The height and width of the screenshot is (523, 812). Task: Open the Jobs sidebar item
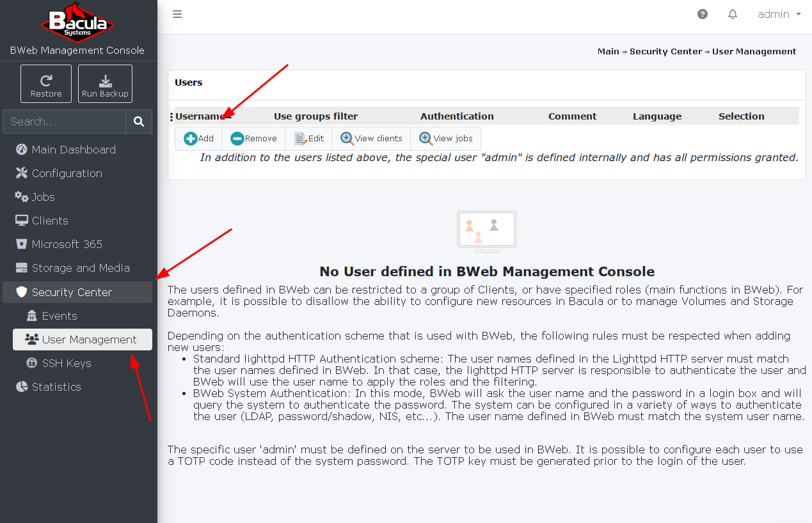pyautogui.click(x=77, y=197)
